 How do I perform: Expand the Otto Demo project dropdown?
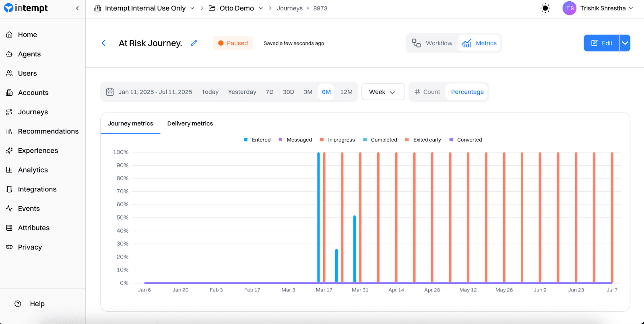260,8
